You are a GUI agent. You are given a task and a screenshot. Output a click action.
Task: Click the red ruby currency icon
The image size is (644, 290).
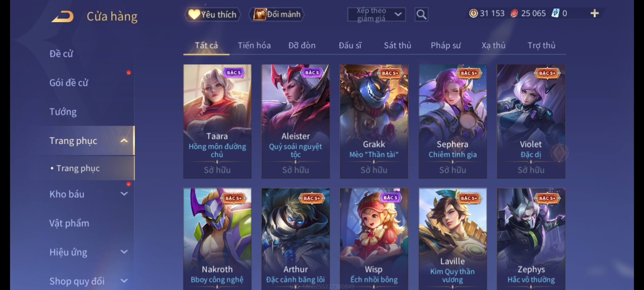514,13
